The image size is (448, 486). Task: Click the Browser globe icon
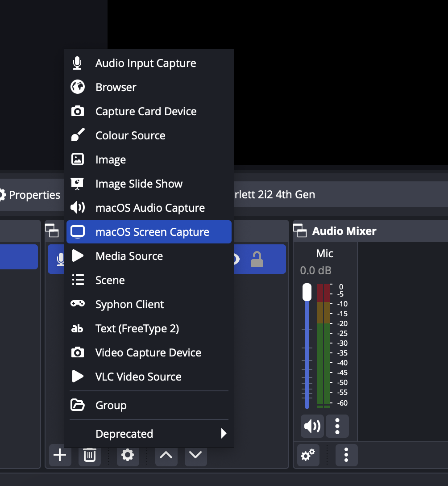pyautogui.click(x=77, y=87)
